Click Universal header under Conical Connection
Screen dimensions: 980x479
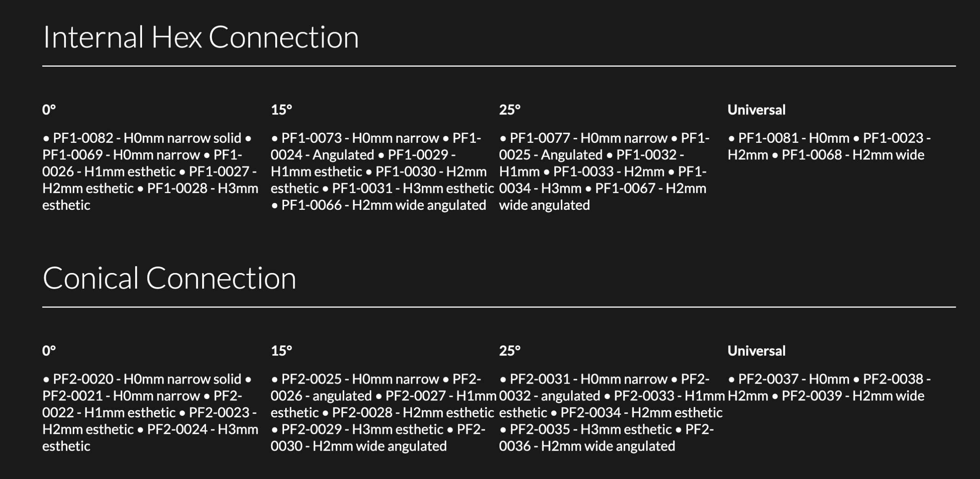coord(756,351)
